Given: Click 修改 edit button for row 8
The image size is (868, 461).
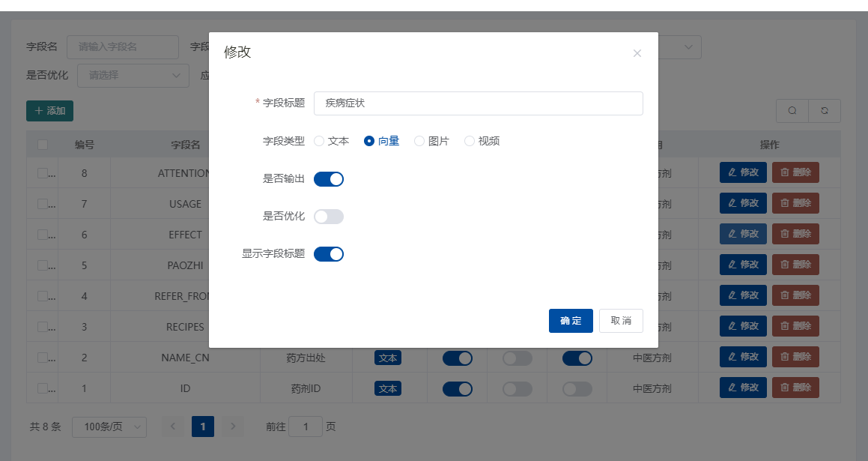Looking at the screenshot, I should pos(743,172).
